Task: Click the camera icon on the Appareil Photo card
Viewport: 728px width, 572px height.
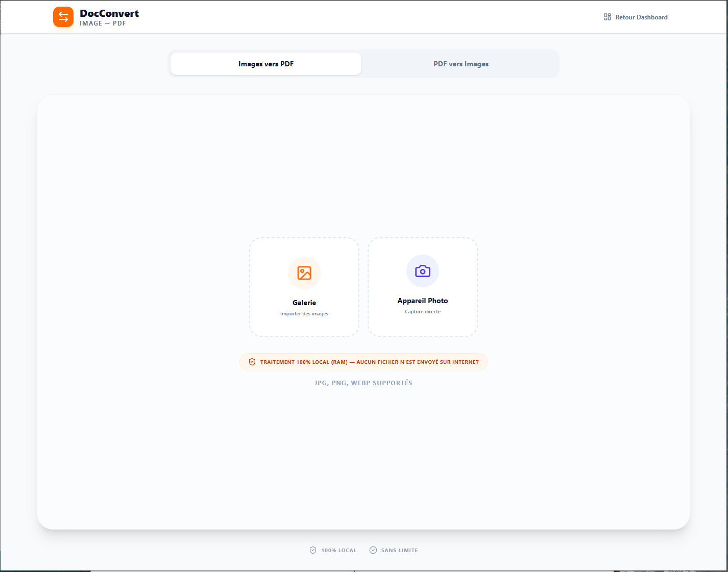Action: [422, 271]
